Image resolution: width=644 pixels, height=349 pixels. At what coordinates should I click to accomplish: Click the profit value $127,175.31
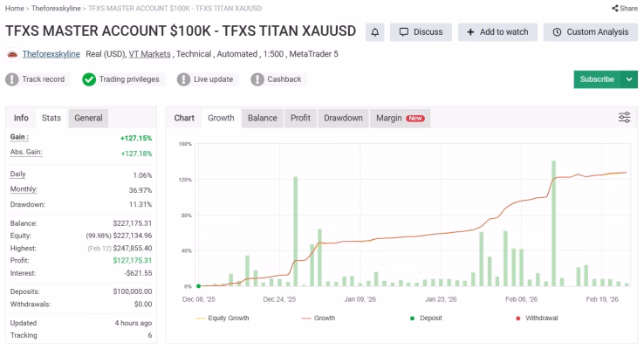133,261
